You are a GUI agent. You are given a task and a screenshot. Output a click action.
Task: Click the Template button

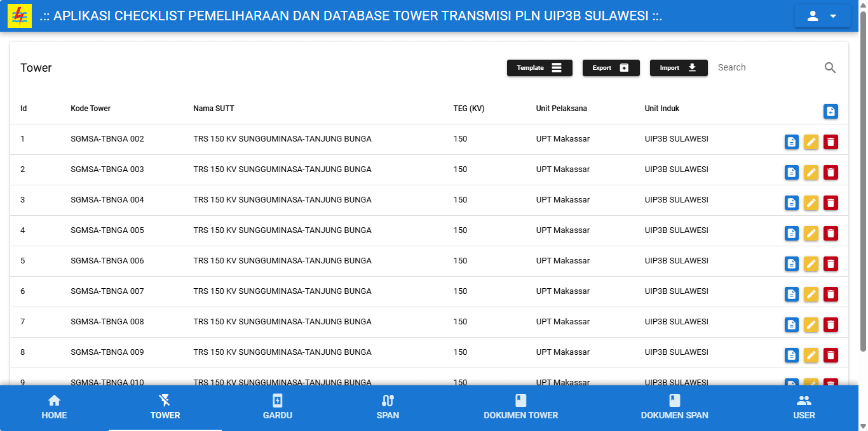coord(539,68)
